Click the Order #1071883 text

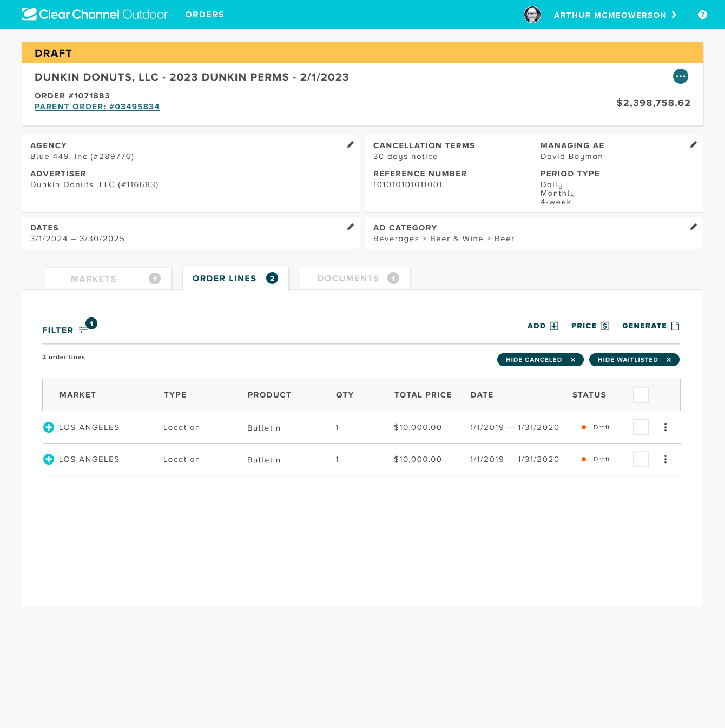(x=72, y=96)
